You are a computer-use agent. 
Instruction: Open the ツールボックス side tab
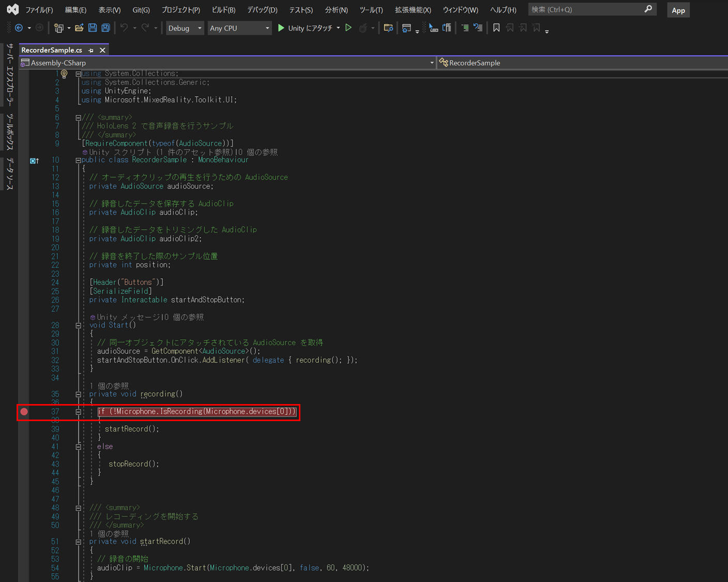tap(9, 132)
